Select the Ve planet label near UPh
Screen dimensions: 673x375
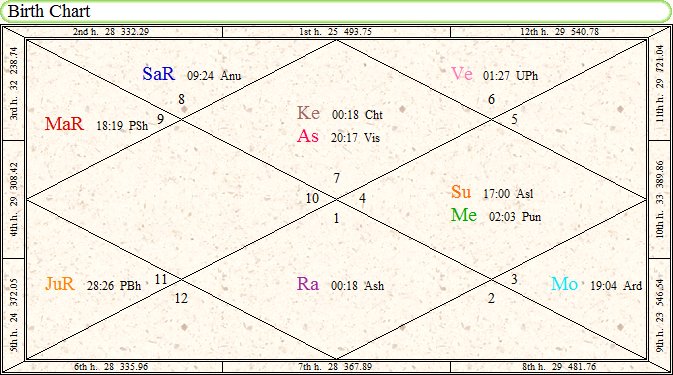[462, 74]
